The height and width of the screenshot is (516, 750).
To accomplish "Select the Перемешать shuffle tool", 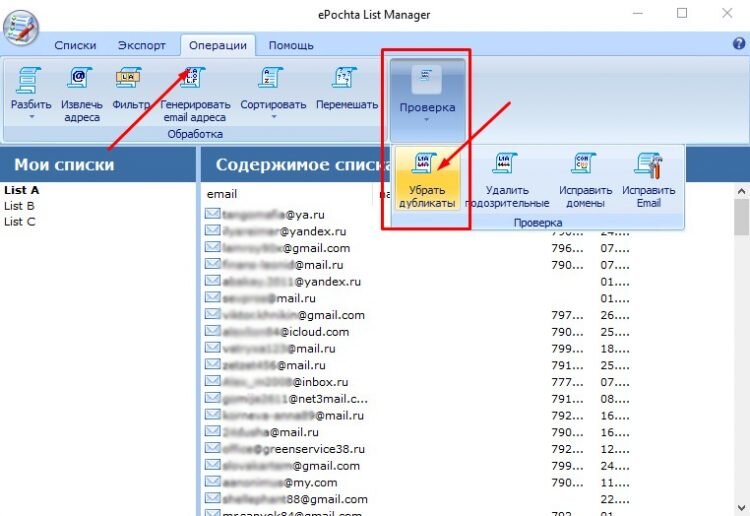I will [x=346, y=88].
